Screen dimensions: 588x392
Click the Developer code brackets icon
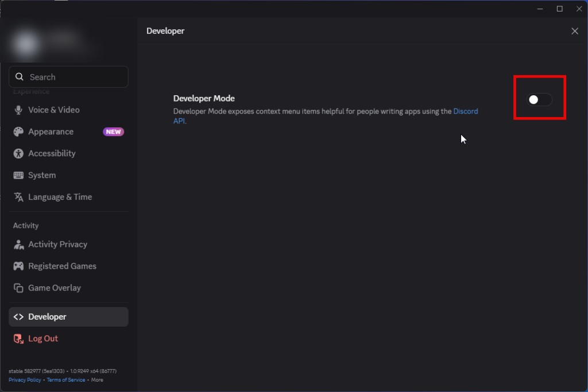point(18,317)
